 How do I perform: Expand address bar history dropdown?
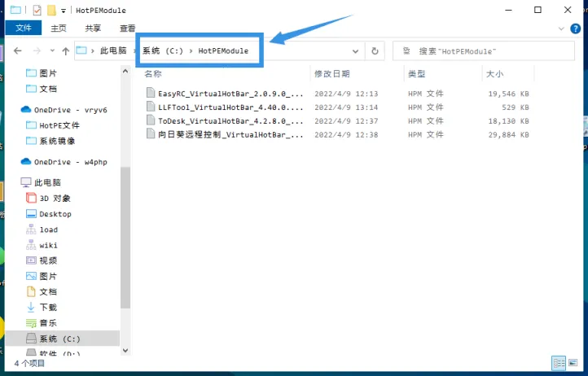[355, 51]
